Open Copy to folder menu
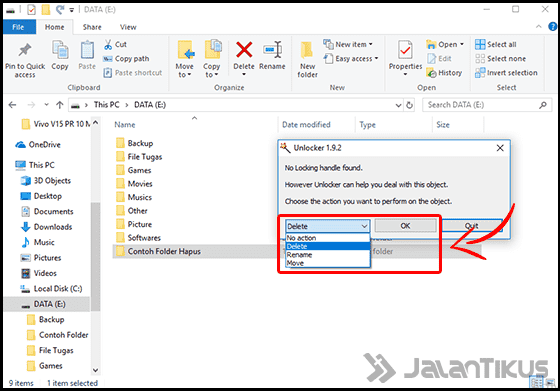 212,59
